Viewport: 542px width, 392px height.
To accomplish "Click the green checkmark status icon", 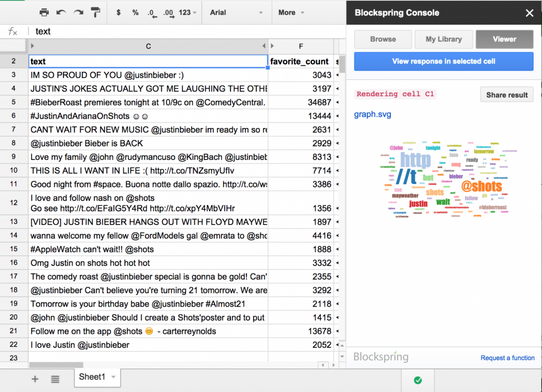I will coord(418,380).
